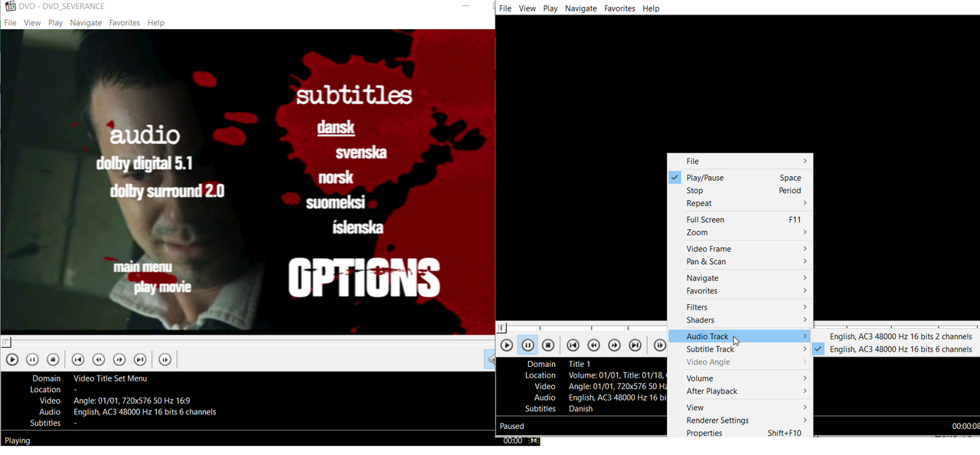Click play movie on DVD options screen
The height and width of the screenshot is (455, 980).
pyautogui.click(x=162, y=288)
